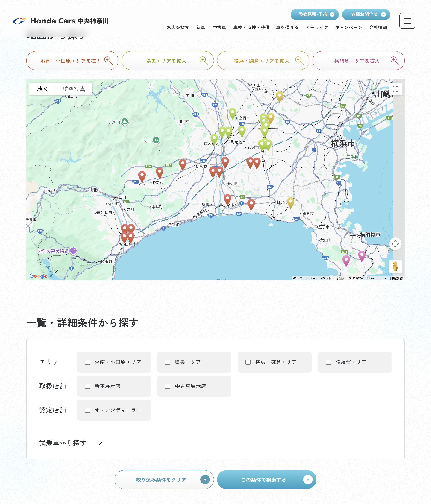Click the Honda Cars 中央神奈川 logo

pos(61,21)
